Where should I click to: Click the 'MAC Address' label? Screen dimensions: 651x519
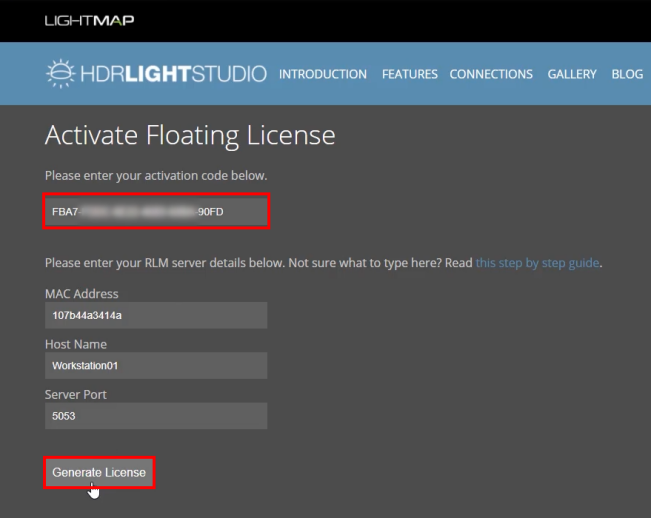pos(82,294)
